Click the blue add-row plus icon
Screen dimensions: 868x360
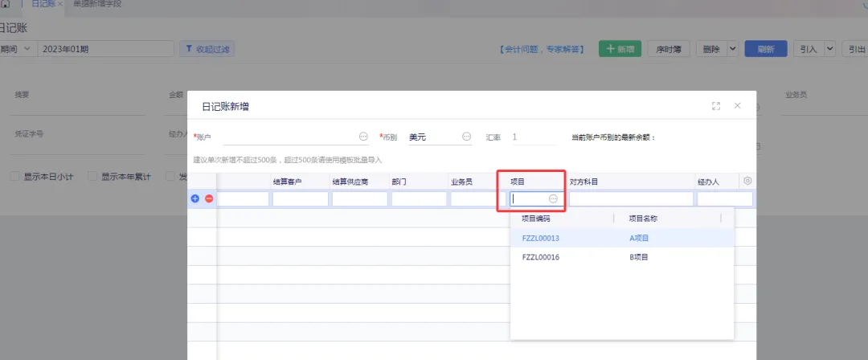(194, 198)
